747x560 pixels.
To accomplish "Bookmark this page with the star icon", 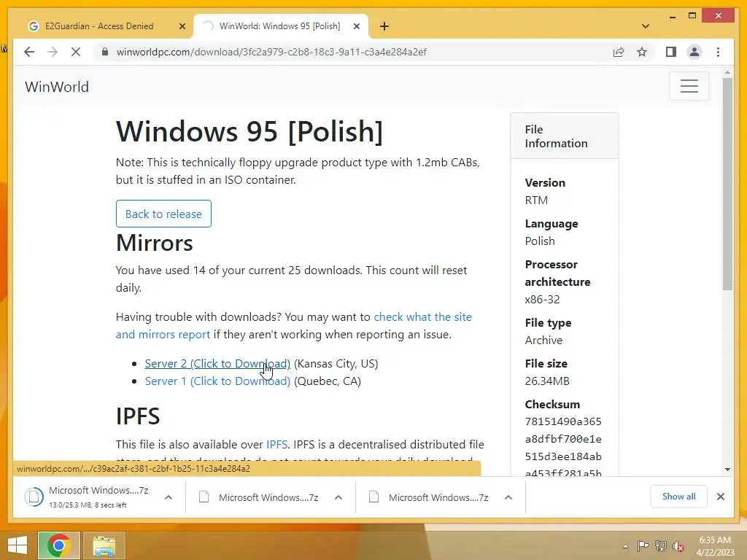I will click(x=642, y=52).
